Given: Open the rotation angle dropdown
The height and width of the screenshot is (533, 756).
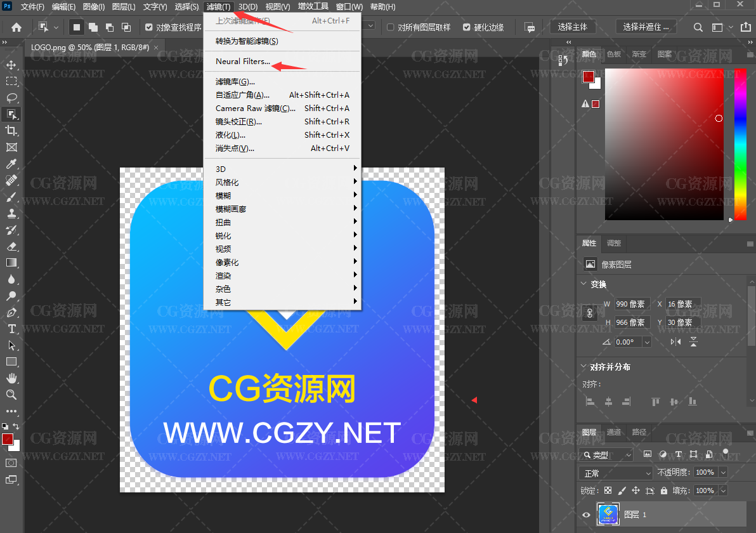Looking at the screenshot, I should (x=647, y=342).
